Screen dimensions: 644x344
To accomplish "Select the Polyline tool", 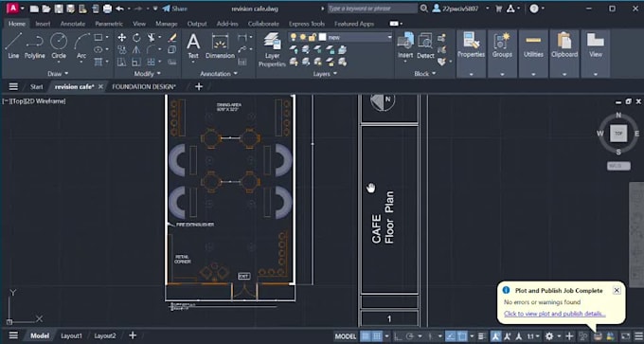I will coord(35,45).
